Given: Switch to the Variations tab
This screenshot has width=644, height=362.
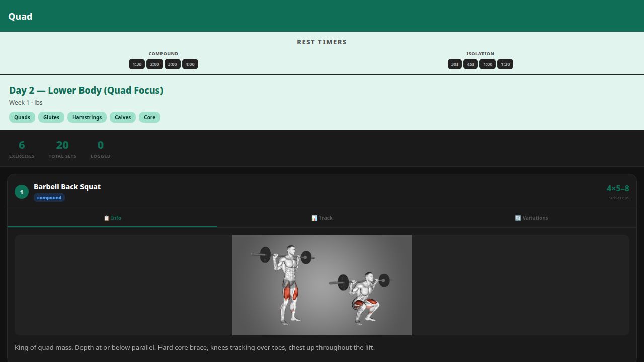Looking at the screenshot, I should click(531, 218).
